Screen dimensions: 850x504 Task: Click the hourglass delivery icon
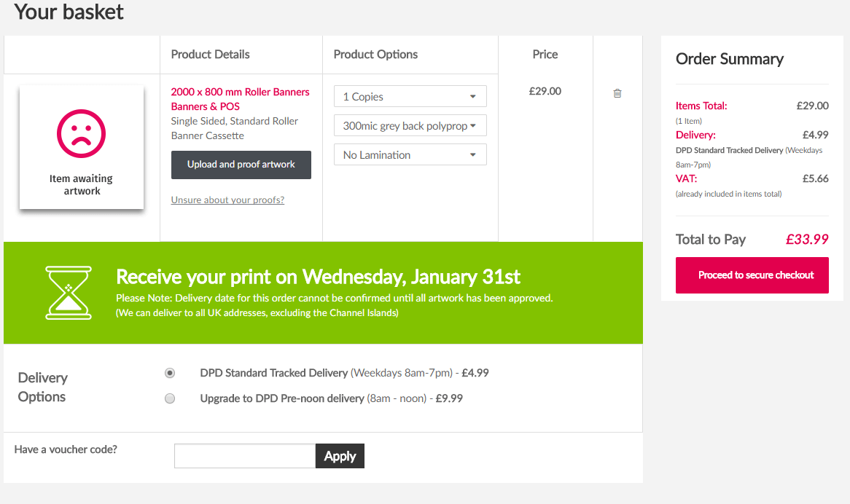(69, 292)
